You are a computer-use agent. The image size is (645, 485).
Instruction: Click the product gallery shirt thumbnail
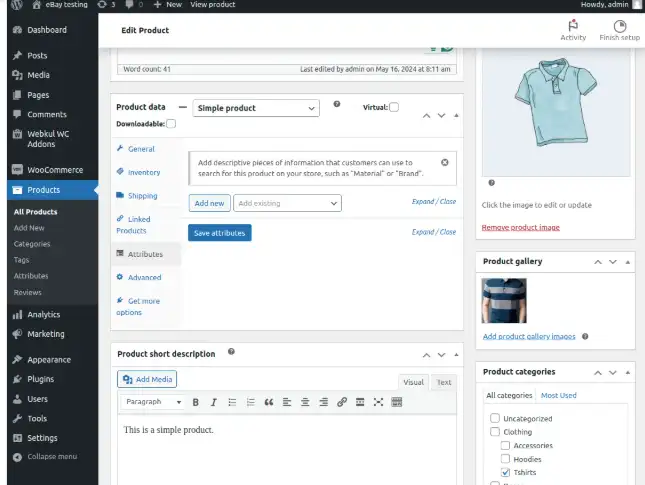pos(504,300)
